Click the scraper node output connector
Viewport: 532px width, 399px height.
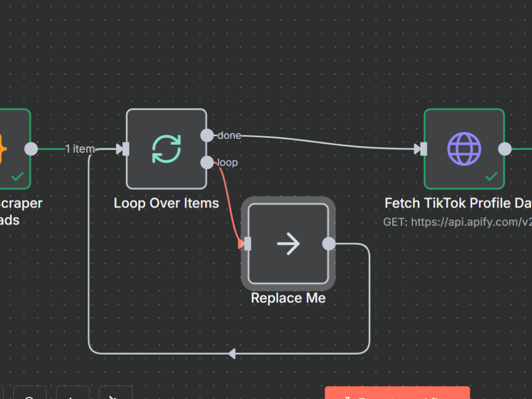[31, 149]
